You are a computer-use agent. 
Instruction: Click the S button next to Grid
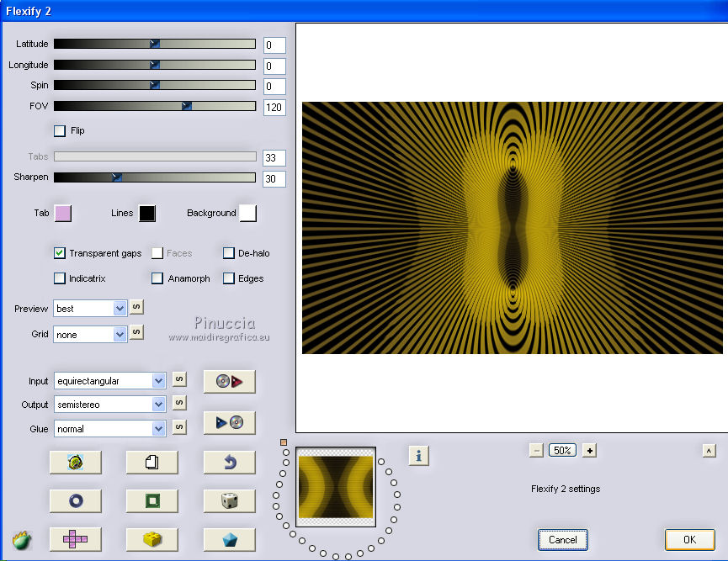click(136, 332)
